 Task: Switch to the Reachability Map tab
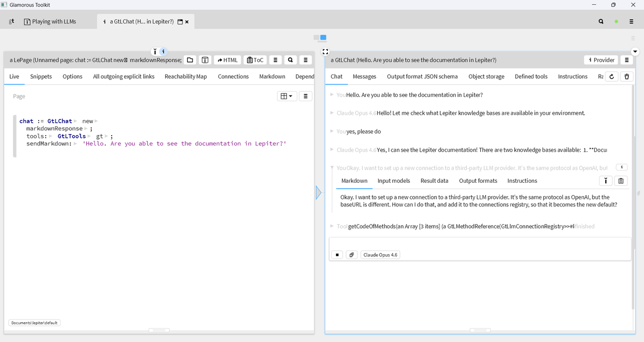[186, 77]
